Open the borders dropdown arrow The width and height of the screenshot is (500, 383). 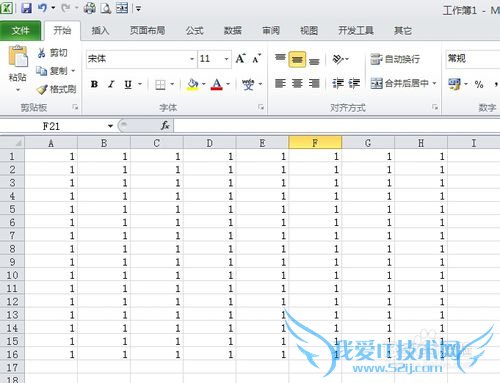(172, 84)
